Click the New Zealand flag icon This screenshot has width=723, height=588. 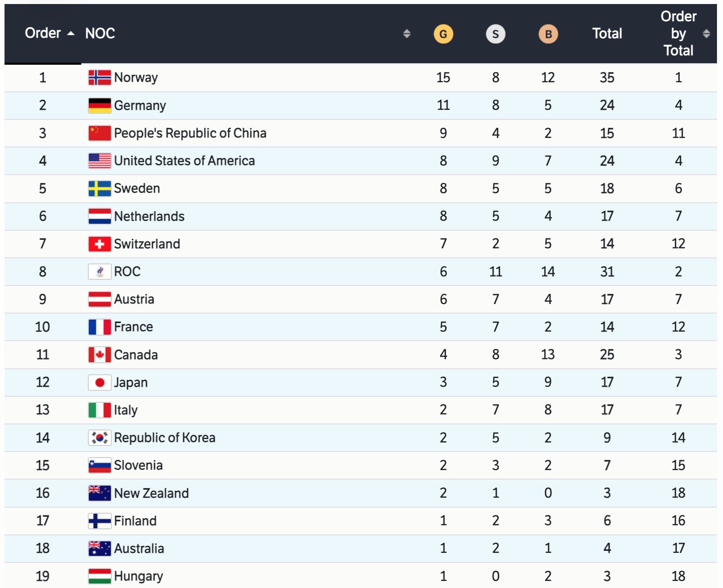click(x=99, y=493)
